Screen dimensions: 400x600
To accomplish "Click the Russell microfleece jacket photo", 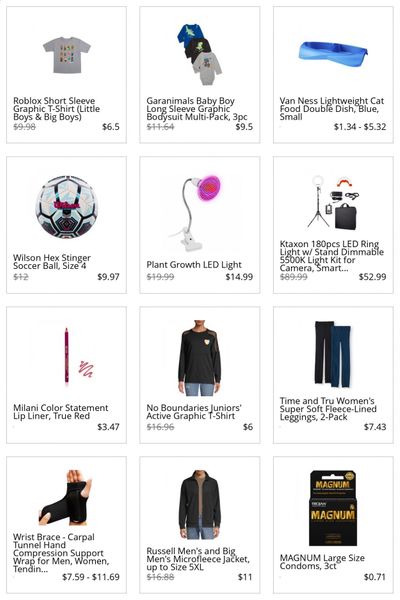I will point(199,504).
